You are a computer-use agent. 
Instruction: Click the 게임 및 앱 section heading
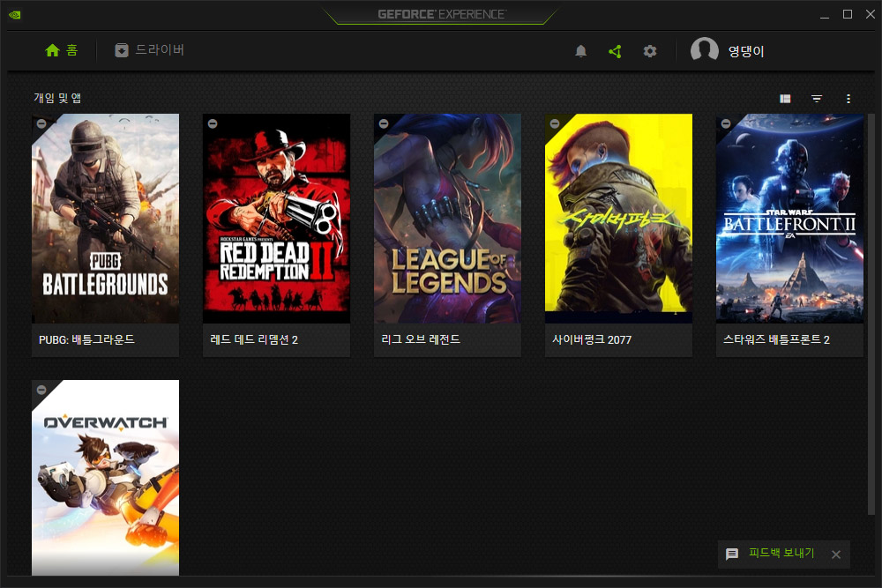57,98
